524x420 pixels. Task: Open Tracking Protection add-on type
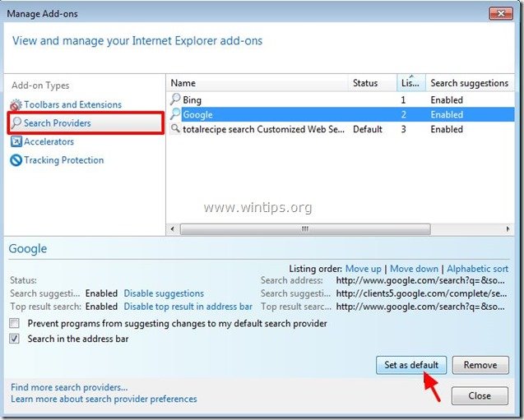point(64,160)
